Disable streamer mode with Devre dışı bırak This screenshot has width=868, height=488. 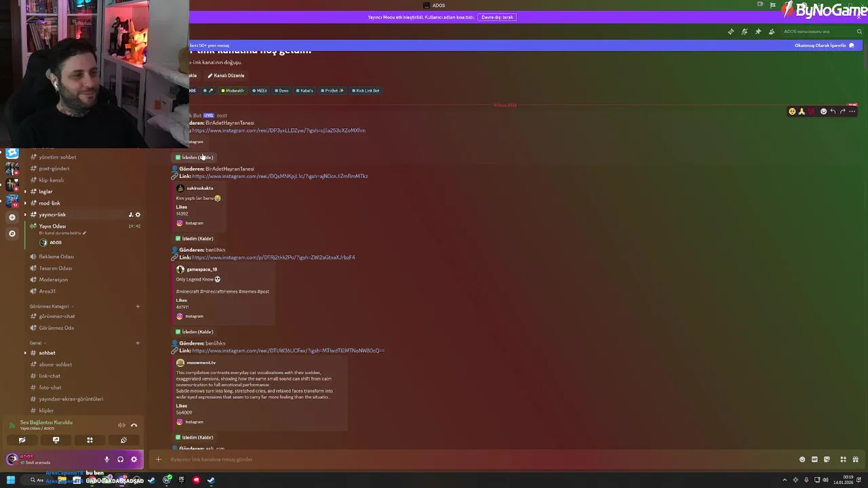click(497, 17)
